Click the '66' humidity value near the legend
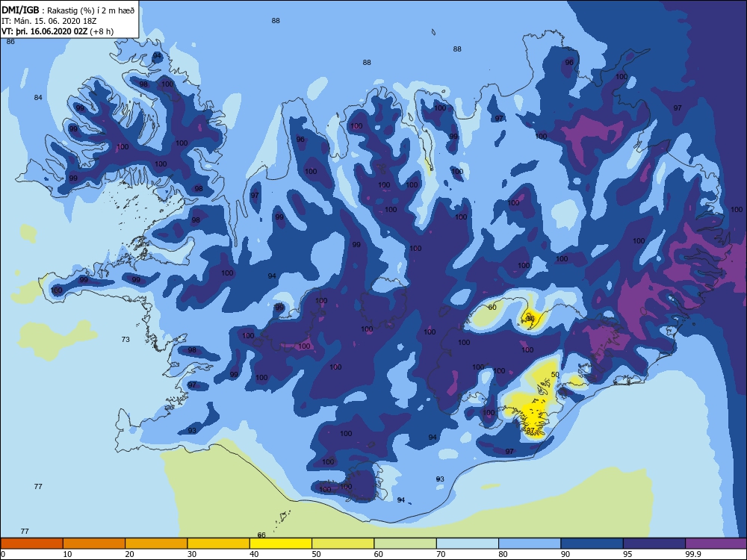Viewport: 747px width, 560px height. pyautogui.click(x=261, y=535)
